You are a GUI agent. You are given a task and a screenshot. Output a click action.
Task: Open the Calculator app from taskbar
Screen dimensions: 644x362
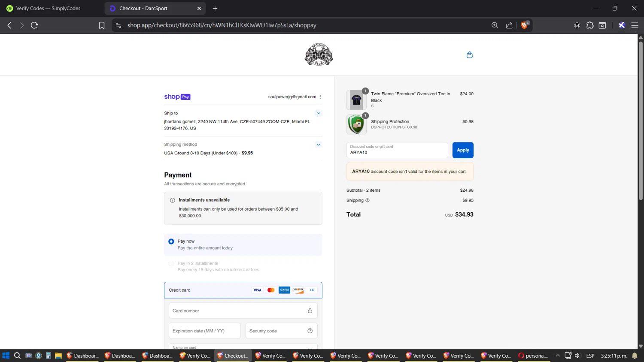[x=49, y=356]
